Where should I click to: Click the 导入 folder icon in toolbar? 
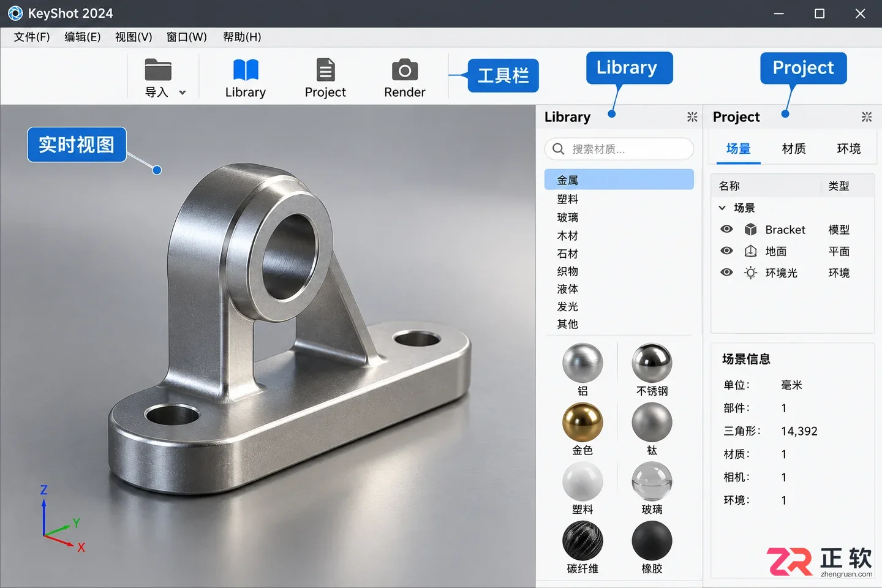[x=158, y=70]
